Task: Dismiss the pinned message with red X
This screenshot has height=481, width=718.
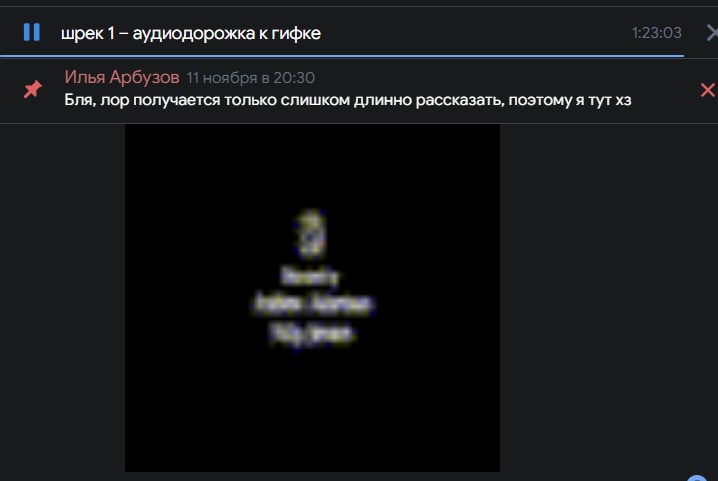Action: 707,90
